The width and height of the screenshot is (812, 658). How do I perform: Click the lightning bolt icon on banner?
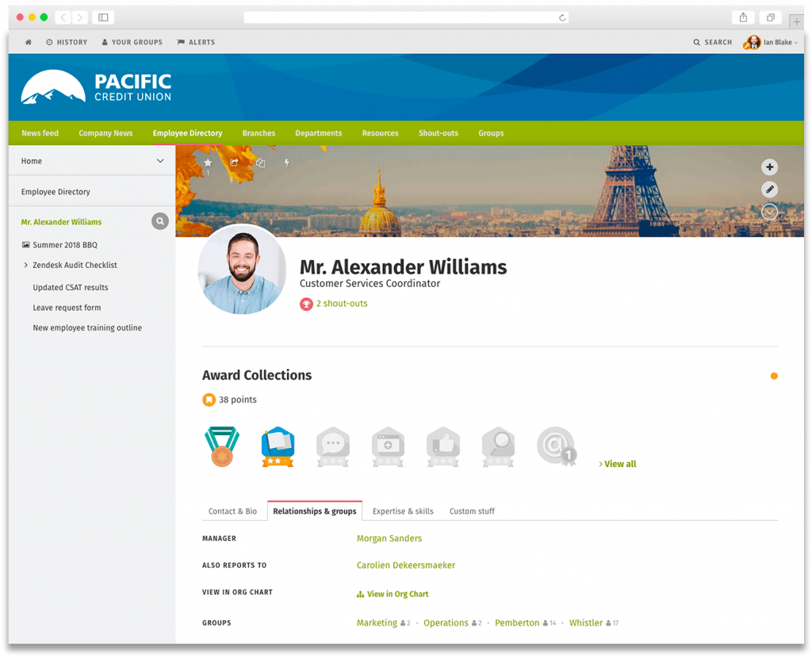tap(286, 163)
